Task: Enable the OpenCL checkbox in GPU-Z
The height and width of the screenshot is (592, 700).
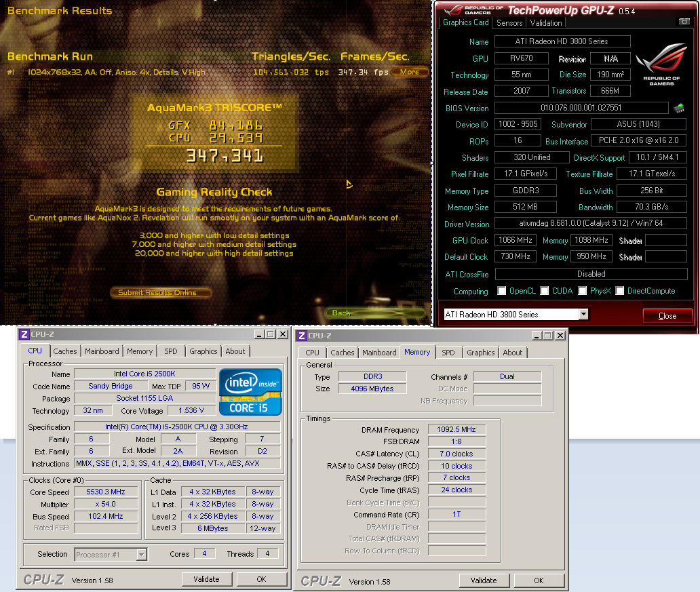Action: 502,291
